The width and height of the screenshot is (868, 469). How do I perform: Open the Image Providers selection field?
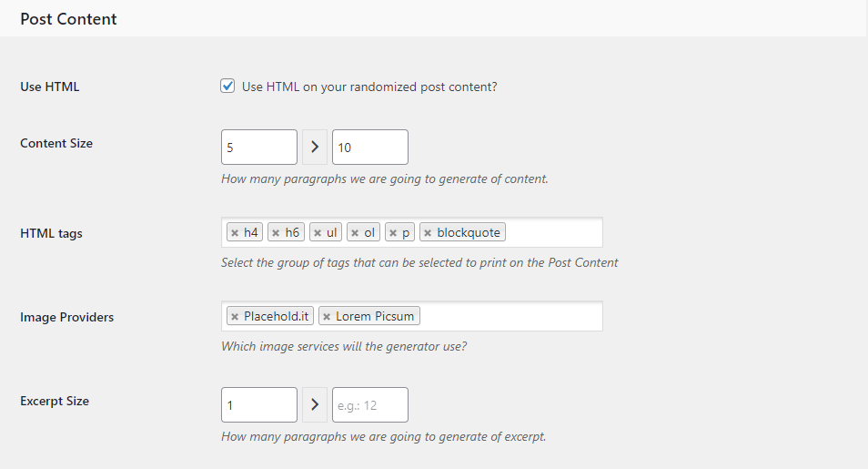point(510,317)
